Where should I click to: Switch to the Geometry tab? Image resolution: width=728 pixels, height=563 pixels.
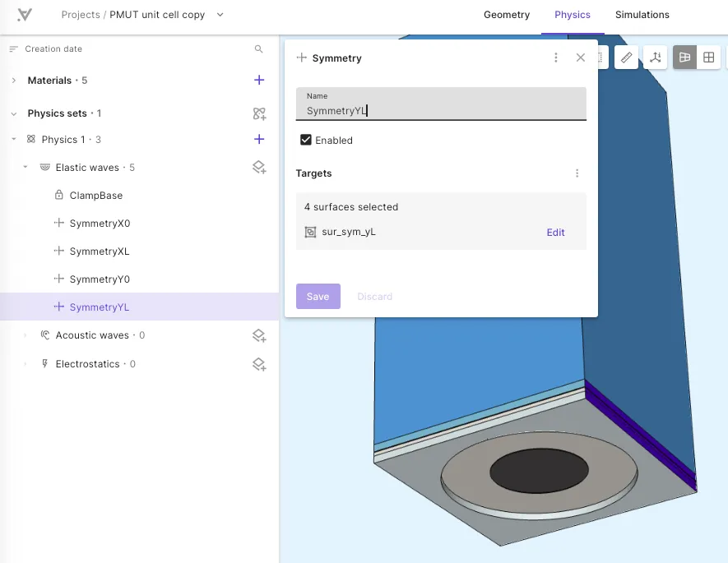click(x=507, y=15)
